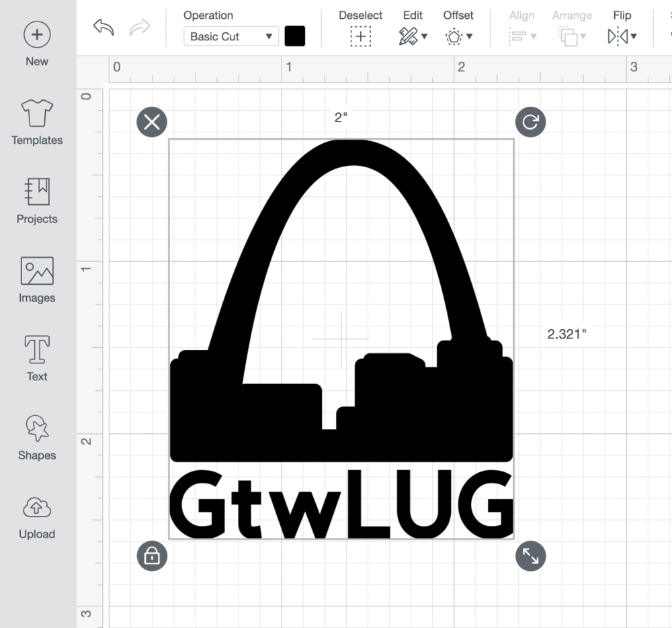The image size is (672, 628).
Task: Open the Images library
Action: [x=37, y=280]
